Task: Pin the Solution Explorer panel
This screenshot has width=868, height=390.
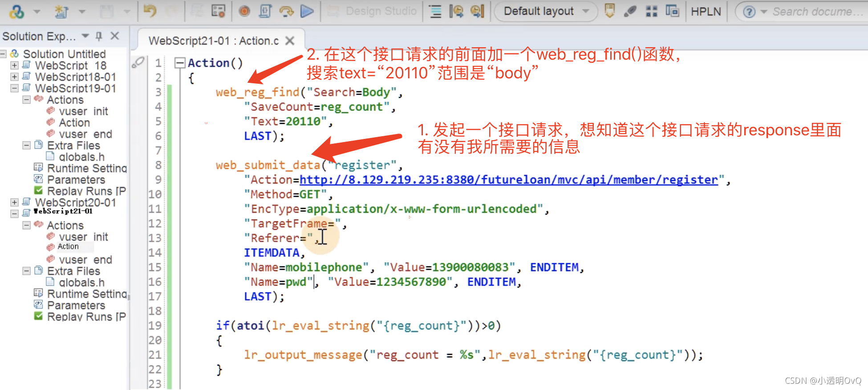Action: coord(99,36)
